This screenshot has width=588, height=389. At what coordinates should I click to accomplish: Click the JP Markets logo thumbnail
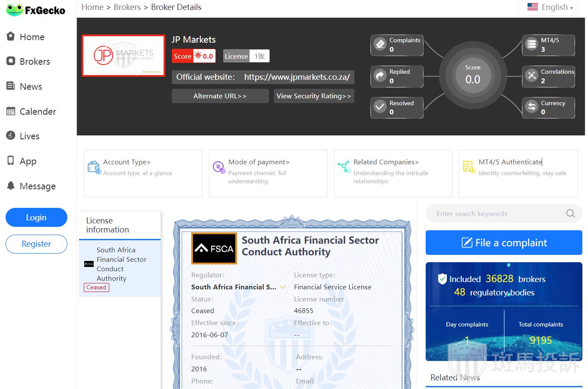click(123, 56)
